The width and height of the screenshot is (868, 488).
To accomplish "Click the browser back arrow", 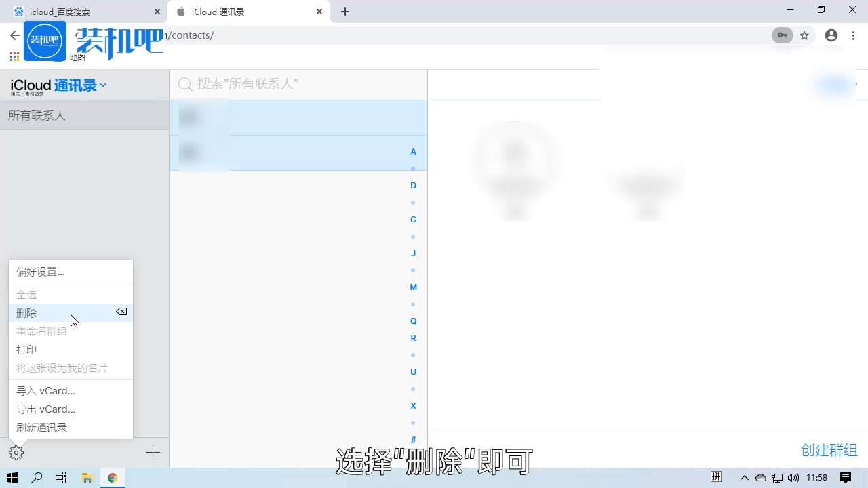I will point(14,35).
